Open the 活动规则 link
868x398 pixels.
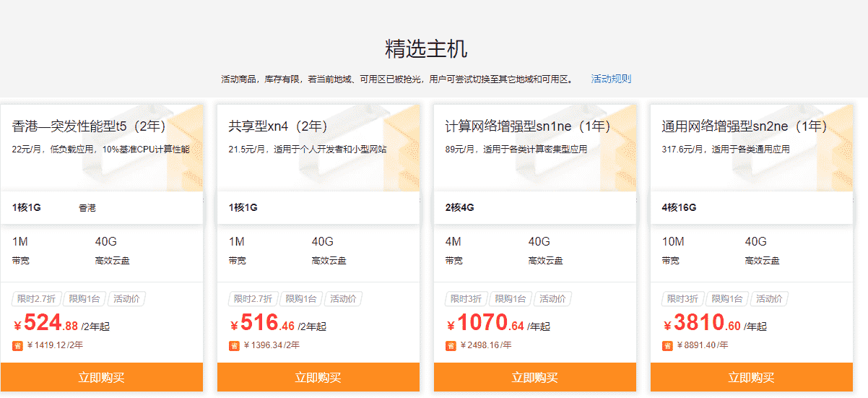611,79
